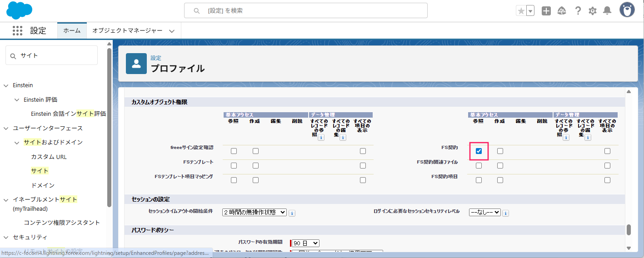Open カスタム URL in the sidebar

click(49, 157)
